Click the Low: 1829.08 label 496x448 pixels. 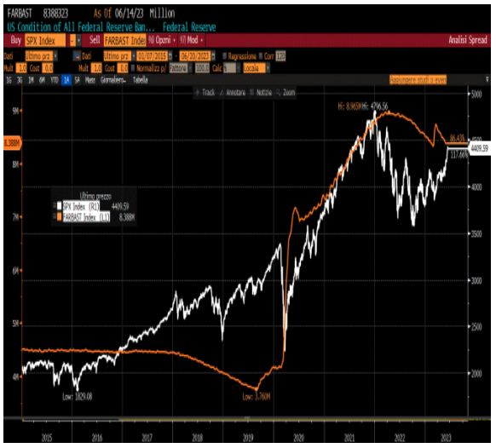coord(78,396)
